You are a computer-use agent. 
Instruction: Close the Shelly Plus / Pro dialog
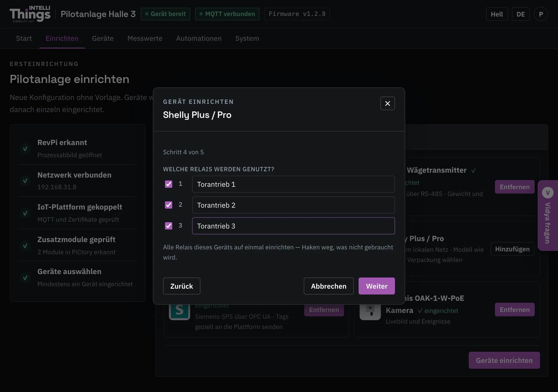pos(387,104)
